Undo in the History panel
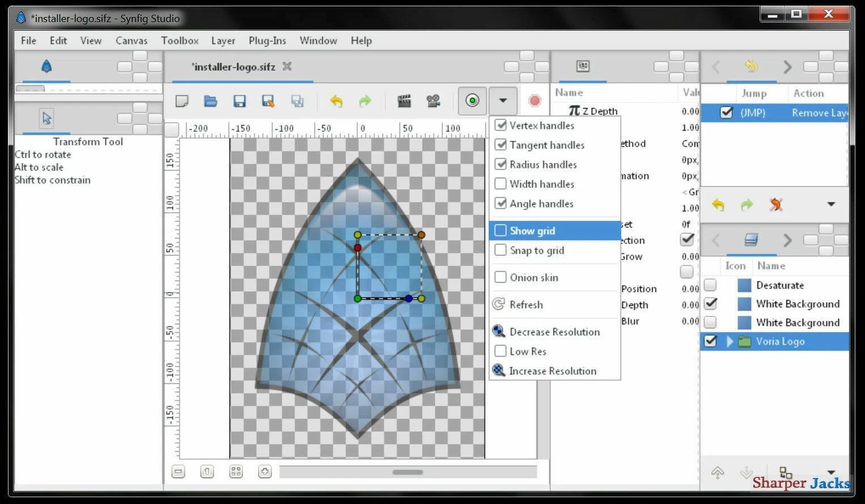 pyautogui.click(x=718, y=204)
